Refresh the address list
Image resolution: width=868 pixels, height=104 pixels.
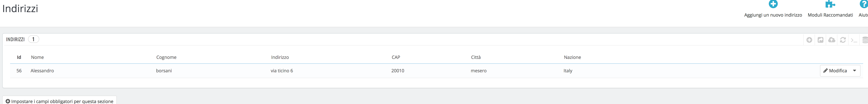(843, 40)
